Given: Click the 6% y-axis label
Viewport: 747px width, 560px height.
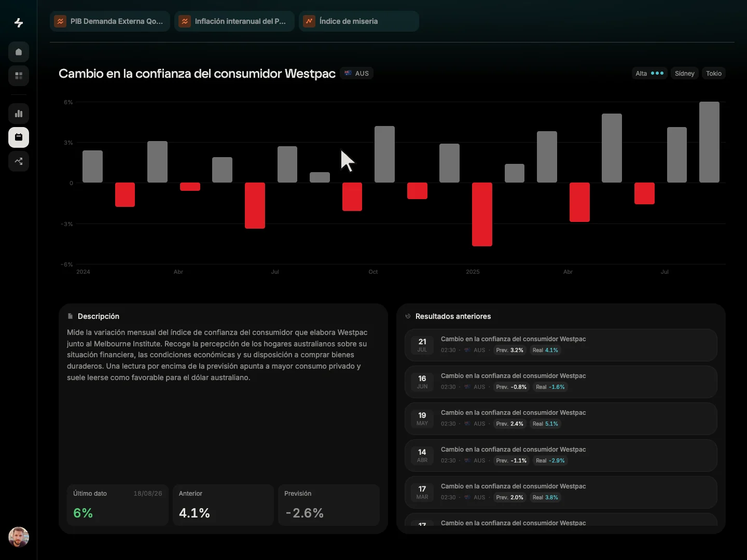Looking at the screenshot, I should (68, 102).
